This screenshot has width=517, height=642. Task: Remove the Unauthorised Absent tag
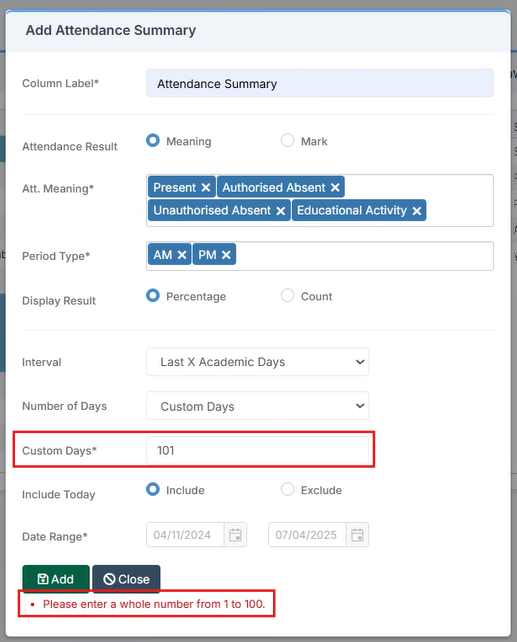coord(281,210)
